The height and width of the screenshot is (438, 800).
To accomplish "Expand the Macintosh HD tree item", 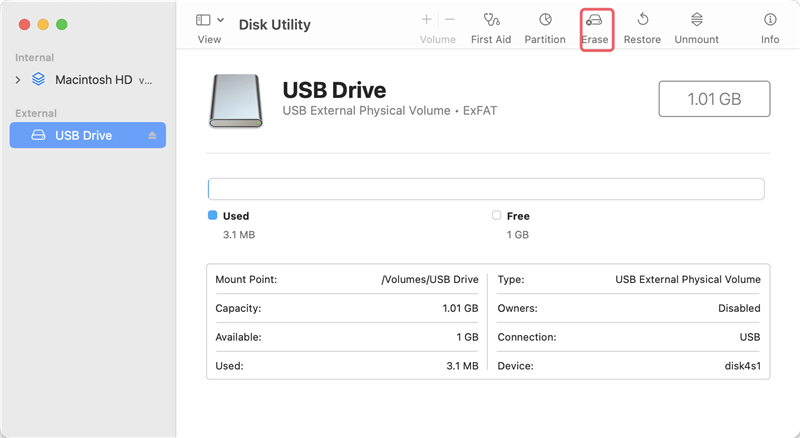I will tap(18, 80).
